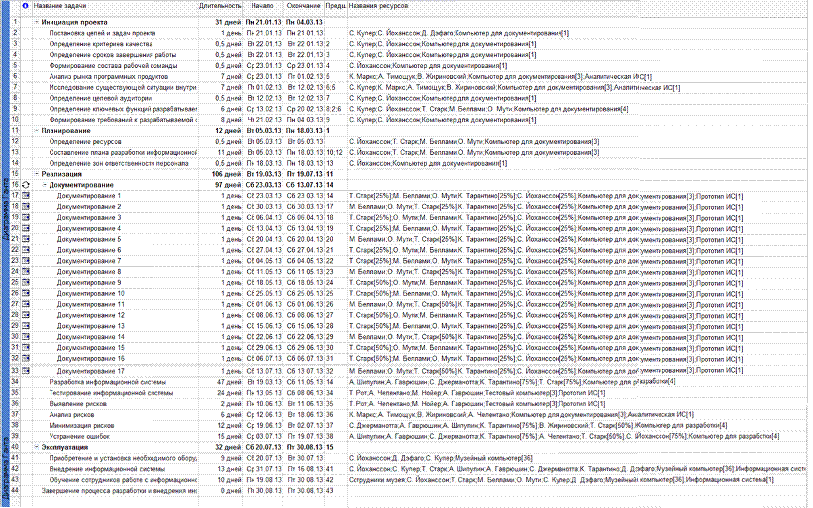Viewport: 813px width, 508px height.
Task: Click the 24 дней duration cell
Action: click(230, 393)
